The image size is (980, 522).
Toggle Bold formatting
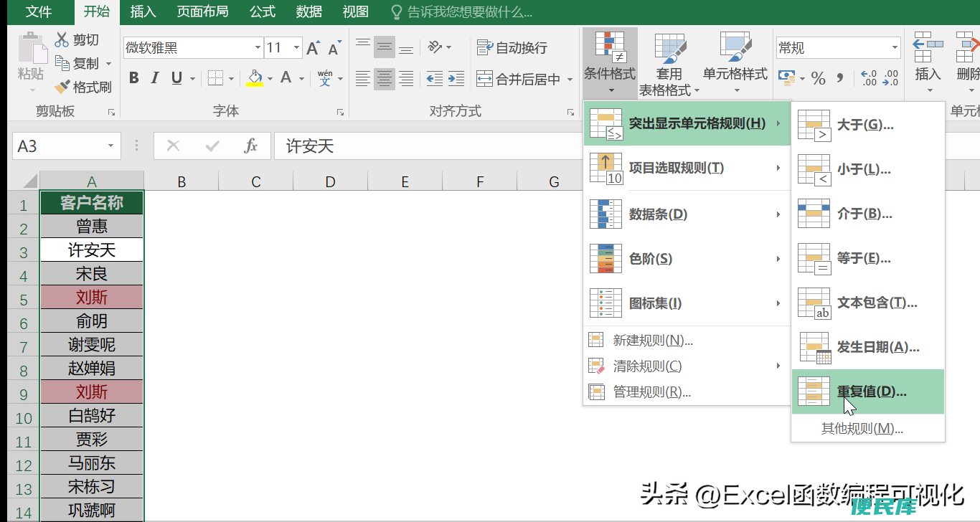point(134,78)
